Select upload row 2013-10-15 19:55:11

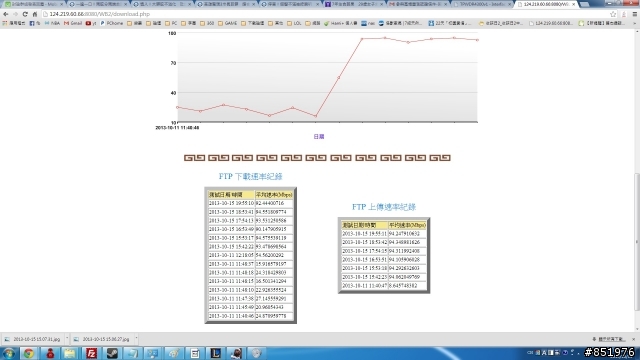[x=384, y=233]
